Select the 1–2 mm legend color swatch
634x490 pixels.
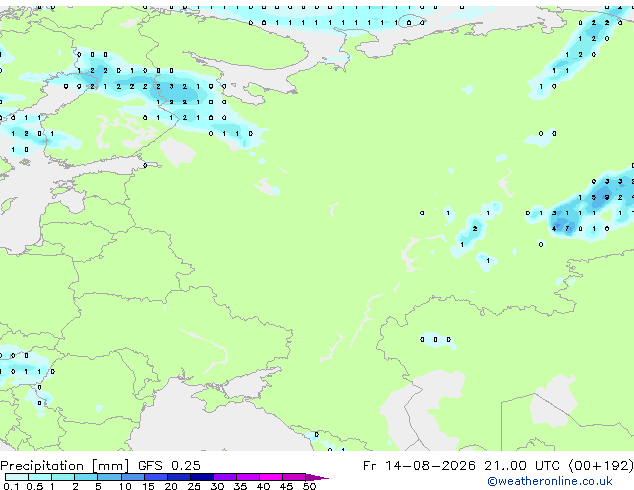pos(63,477)
